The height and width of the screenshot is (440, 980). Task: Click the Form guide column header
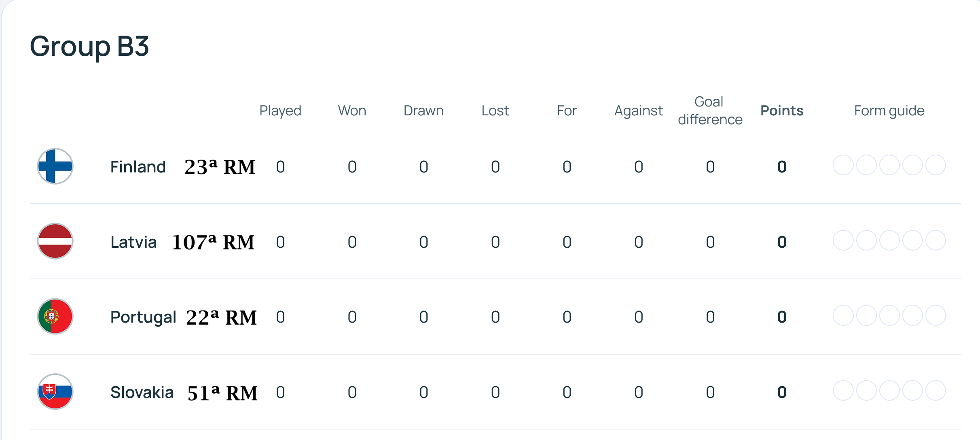tap(889, 111)
